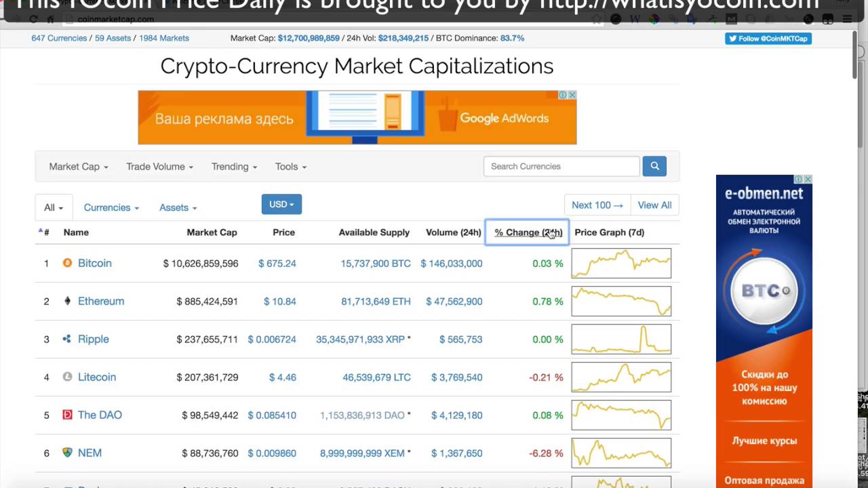The image size is (868, 488).
Task: Expand the Assets filter dropdown
Action: click(178, 207)
